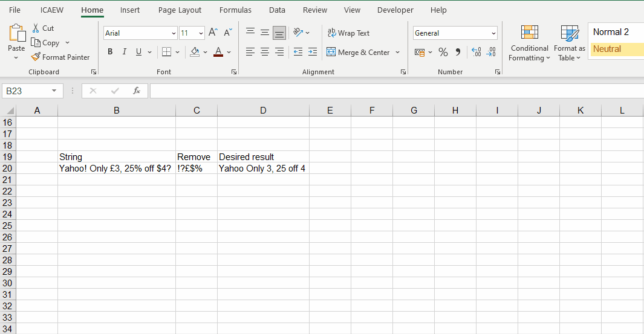The image size is (644, 334).
Task: Click the Format Painter brush icon
Action: (36, 57)
